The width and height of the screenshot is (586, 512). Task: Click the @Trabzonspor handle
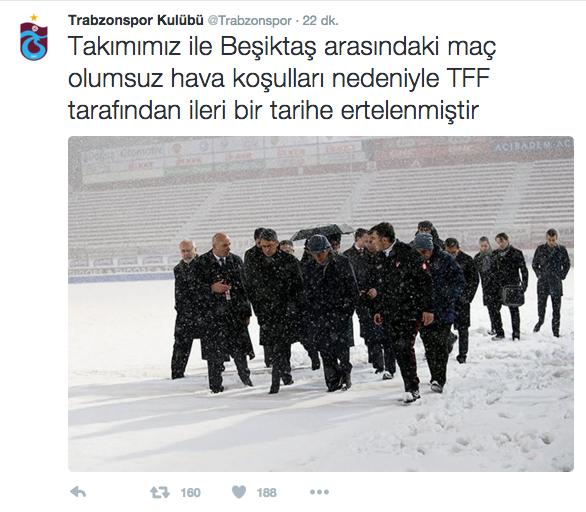249,21
